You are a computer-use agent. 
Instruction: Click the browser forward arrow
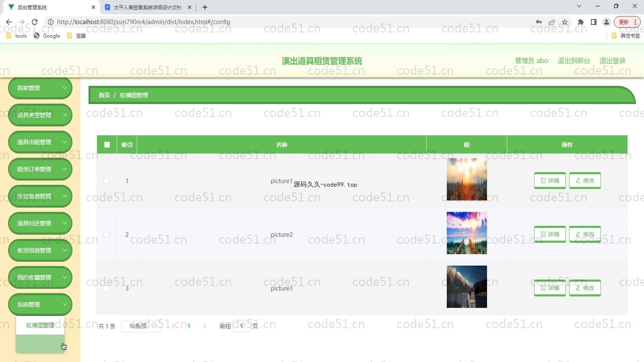click(x=22, y=22)
